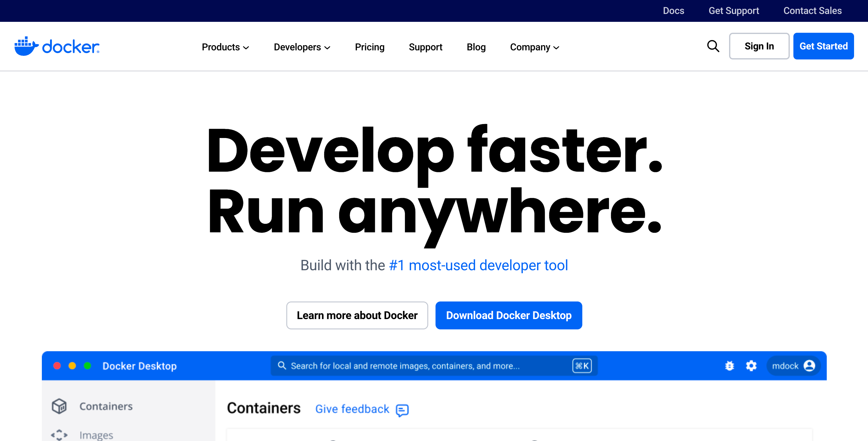Click the Docker Desktop window title

[x=140, y=366]
